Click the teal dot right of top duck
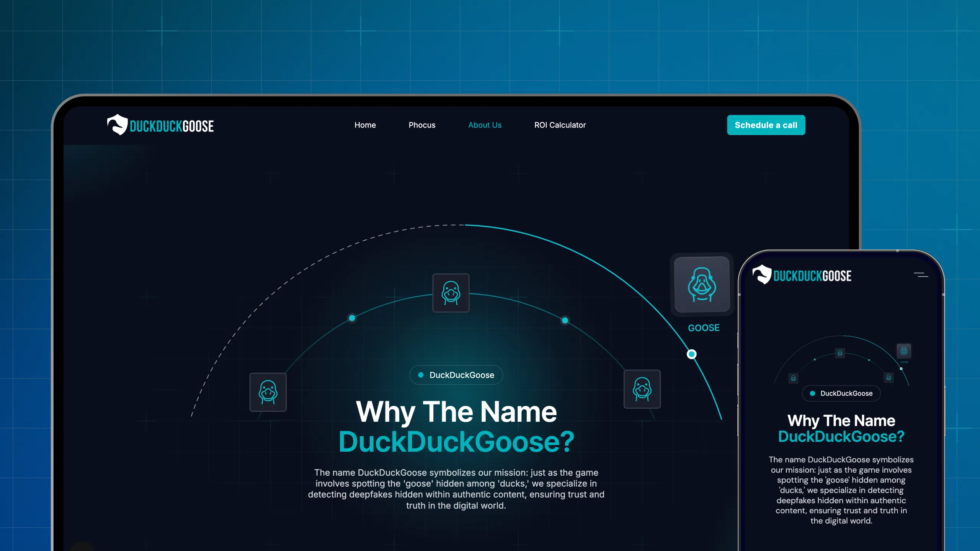The image size is (980, 551). (565, 321)
